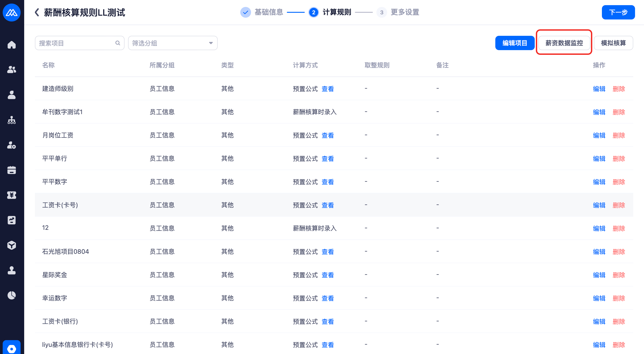Click the 编辑项目 button
Screen dimensions: 644x354
[515, 43]
